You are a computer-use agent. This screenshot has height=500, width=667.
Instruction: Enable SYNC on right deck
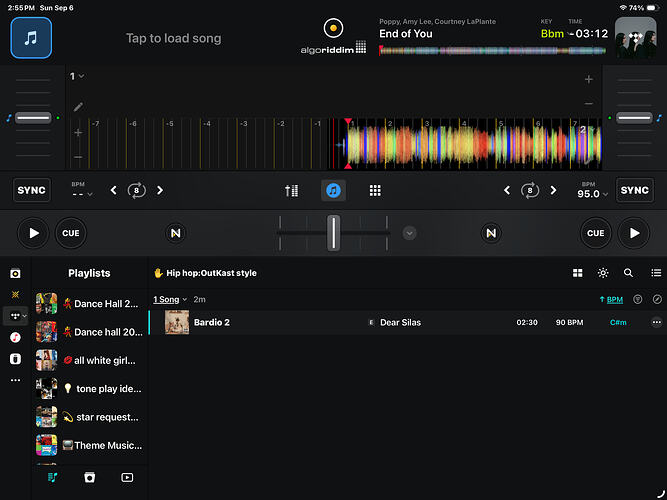pyautogui.click(x=635, y=190)
